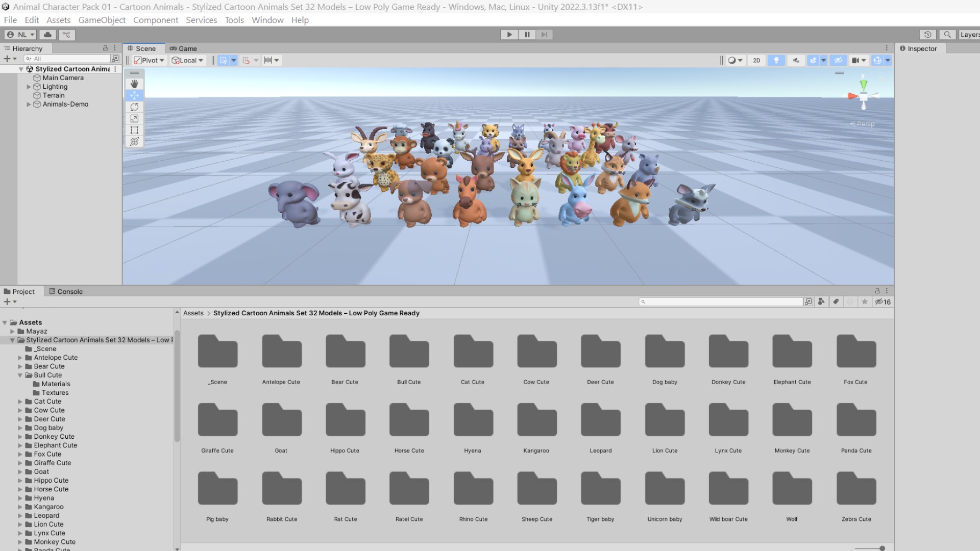Pause the game playback
The width and height of the screenshot is (980, 551).
coord(527,35)
